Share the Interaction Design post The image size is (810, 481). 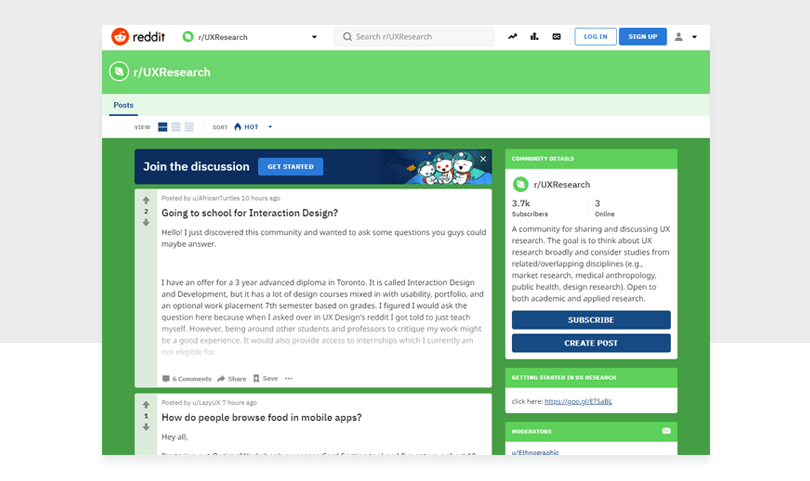(x=232, y=379)
